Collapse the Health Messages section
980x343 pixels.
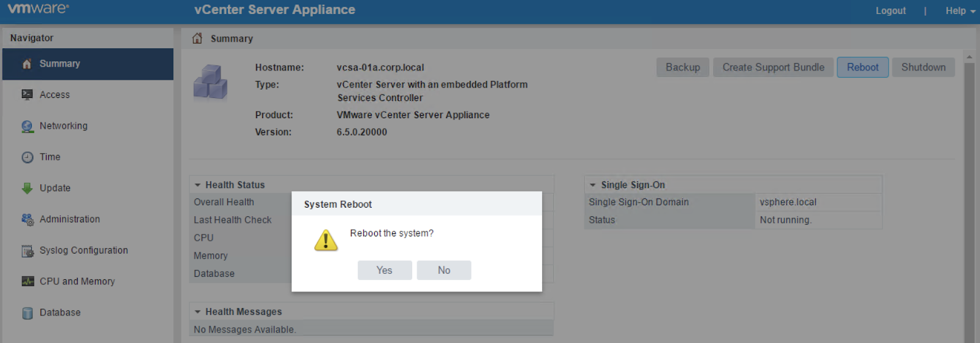coord(198,312)
